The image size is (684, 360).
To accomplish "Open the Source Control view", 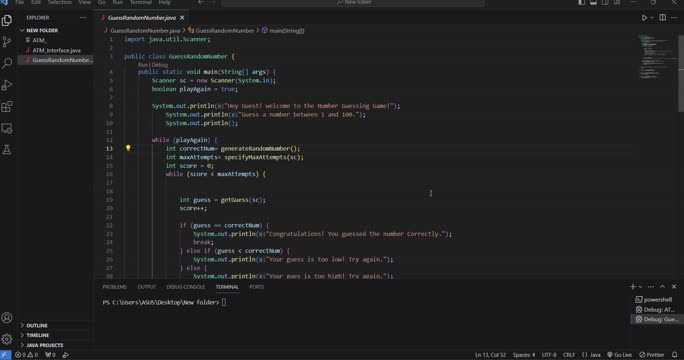I will pyautogui.click(x=7, y=42).
